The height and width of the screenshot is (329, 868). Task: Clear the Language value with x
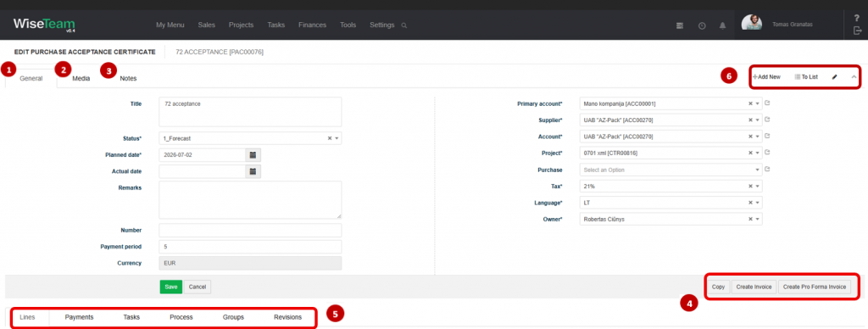tap(751, 203)
